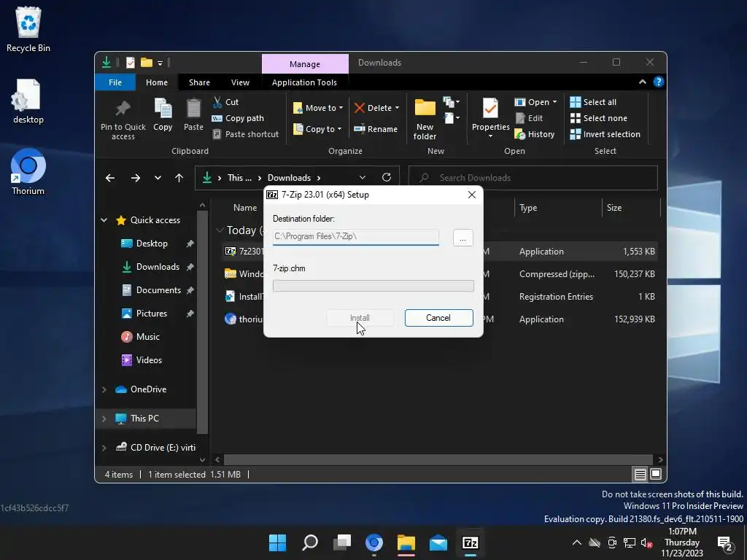This screenshot has height=560, width=747.
Task: Click the horizontal scrollbar in file list
Action: coord(438,459)
